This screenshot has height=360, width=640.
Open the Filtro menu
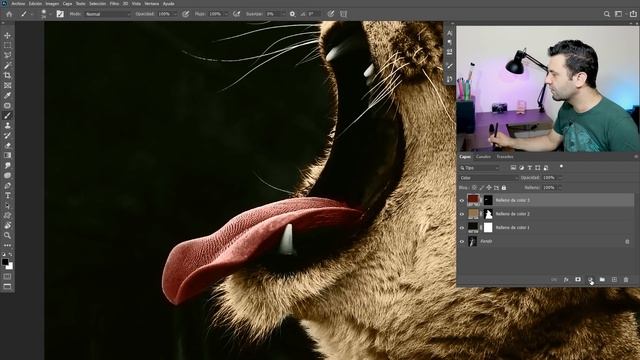[x=114, y=4]
